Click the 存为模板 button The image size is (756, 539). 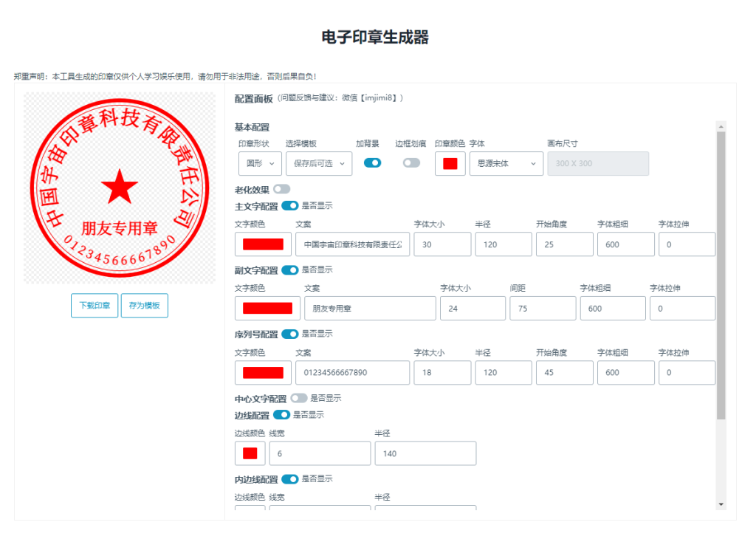145,305
